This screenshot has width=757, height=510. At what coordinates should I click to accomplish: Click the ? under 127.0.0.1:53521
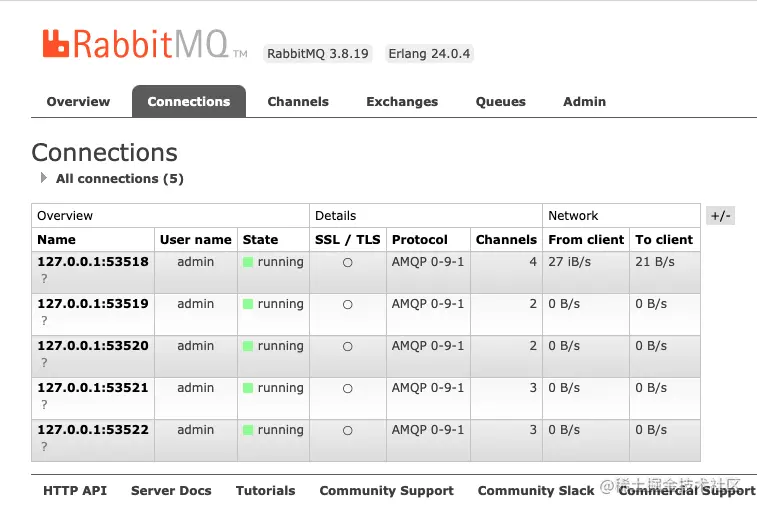click(44, 405)
